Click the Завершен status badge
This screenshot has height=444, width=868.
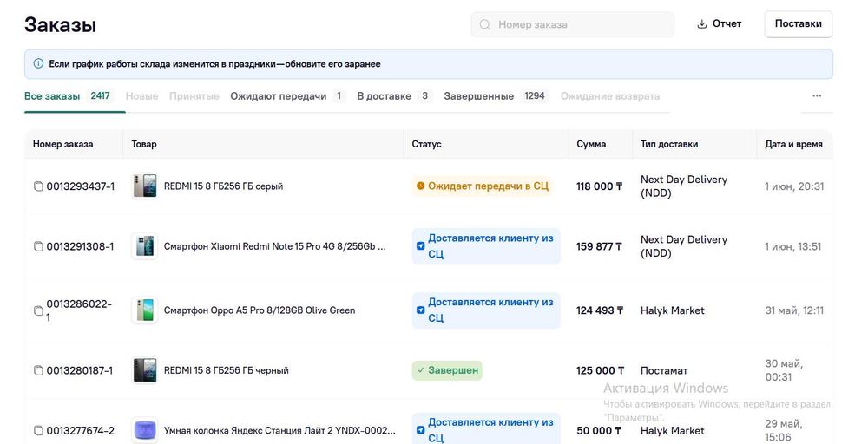447,370
